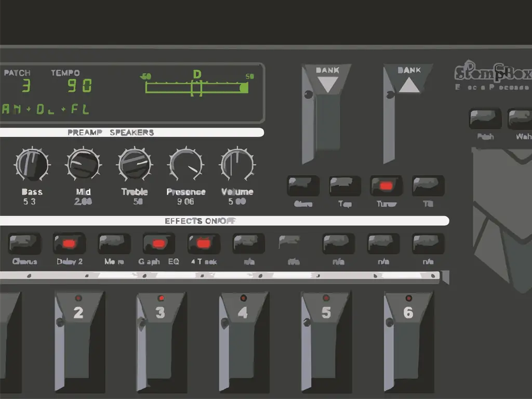
Task: Click the Pitch pedal mode button
Action: point(485,118)
